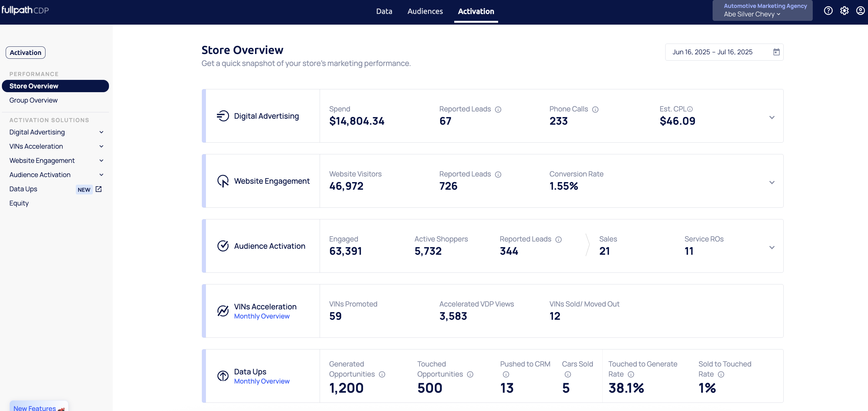Open the help question mark icon
The image size is (868, 411).
tap(828, 11)
